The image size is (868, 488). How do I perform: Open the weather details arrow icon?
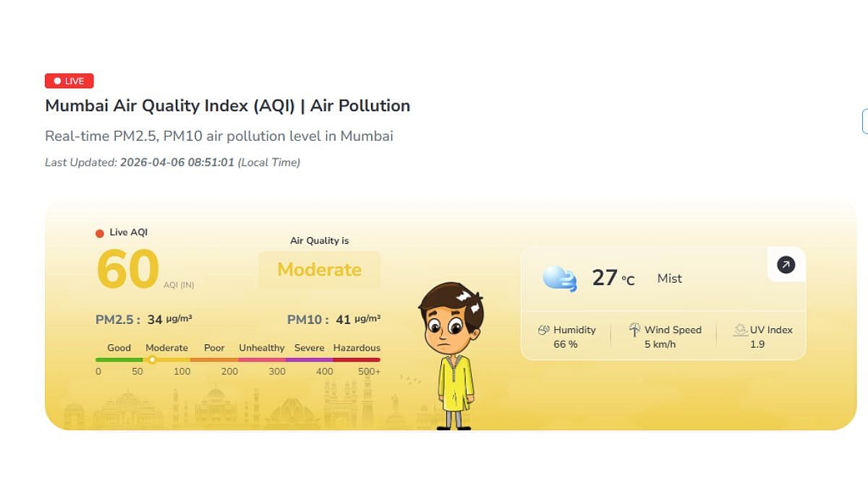[x=786, y=265]
